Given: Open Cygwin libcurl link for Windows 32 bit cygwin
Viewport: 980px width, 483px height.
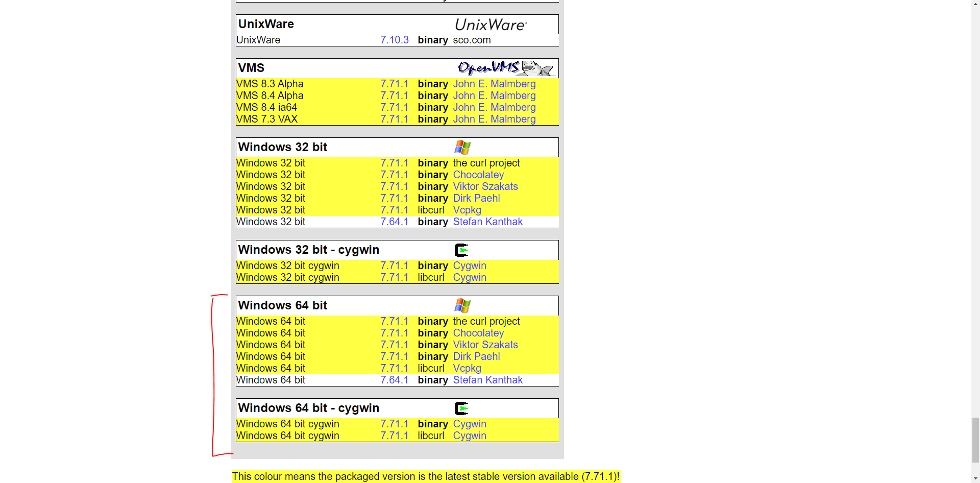Looking at the screenshot, I should (470, 277).
